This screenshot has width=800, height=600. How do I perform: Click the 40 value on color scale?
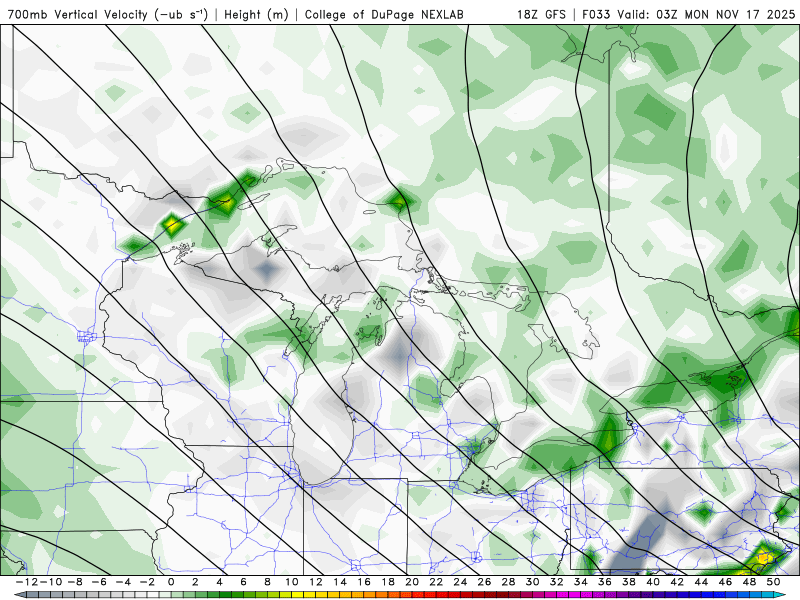(653, 582)
